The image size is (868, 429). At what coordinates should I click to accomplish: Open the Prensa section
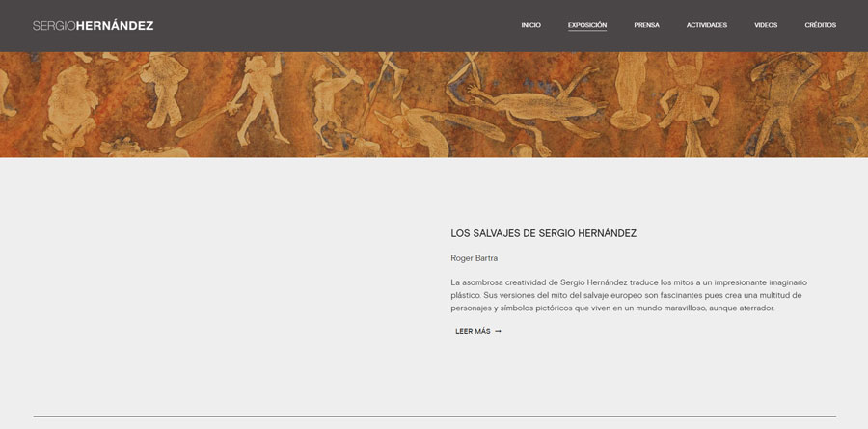(x=646, y=25)
